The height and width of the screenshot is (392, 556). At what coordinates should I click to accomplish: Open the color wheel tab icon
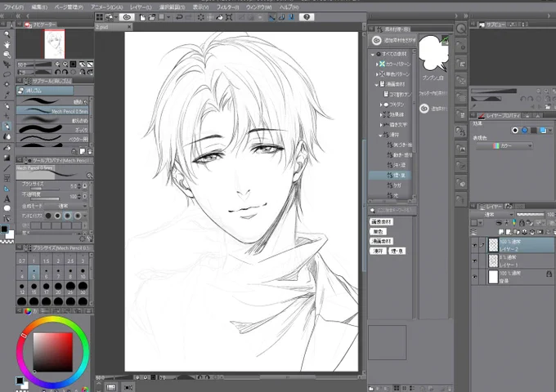(27, 311)
